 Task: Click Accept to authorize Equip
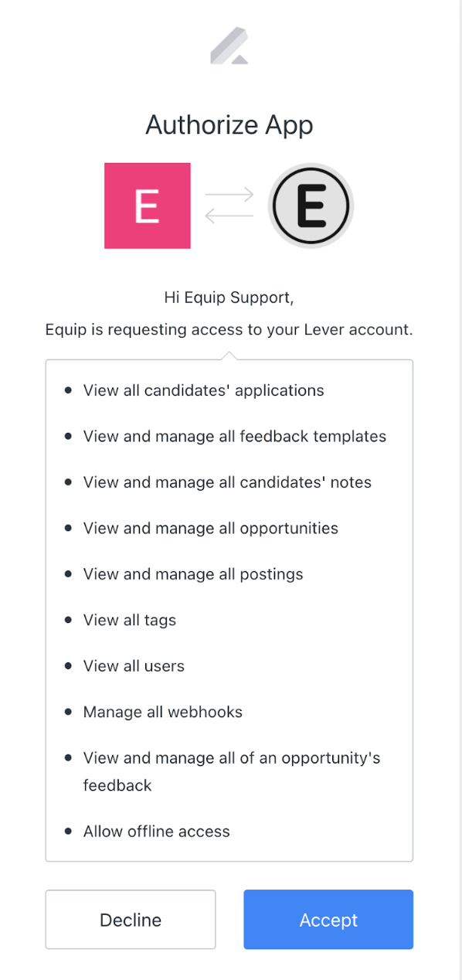(328, 920)
